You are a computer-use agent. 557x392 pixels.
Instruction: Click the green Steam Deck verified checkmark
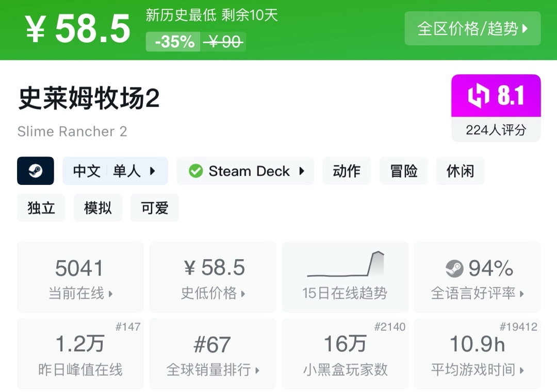coord(196,171)
